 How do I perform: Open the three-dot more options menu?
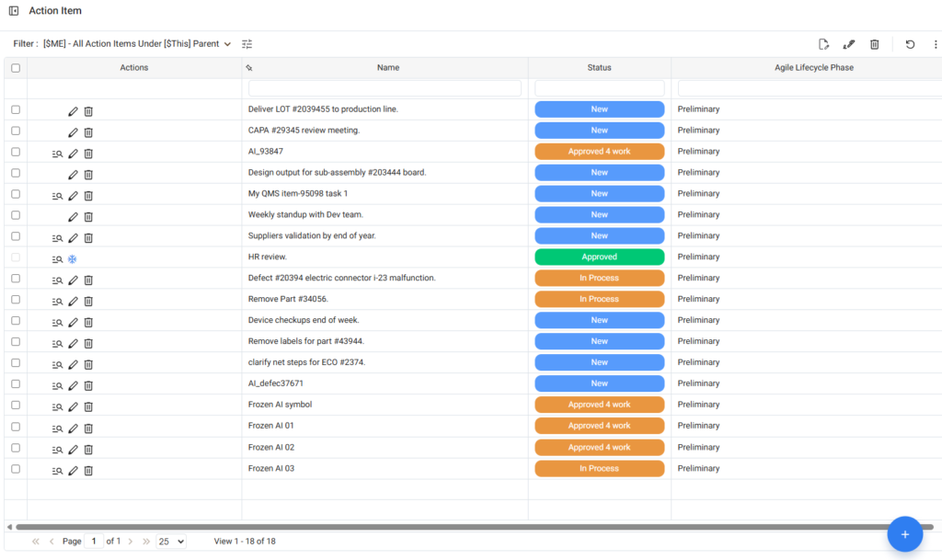coord(936,44)
